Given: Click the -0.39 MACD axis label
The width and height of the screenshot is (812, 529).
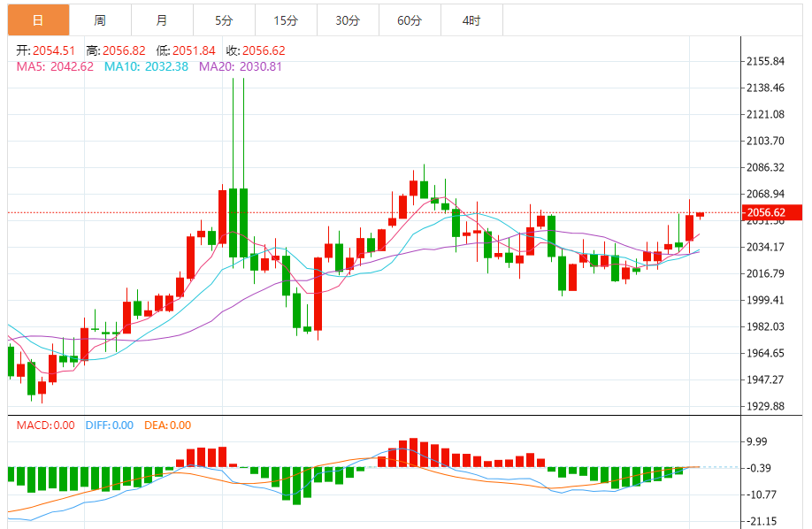Looking at the screenshot, I should tap(759, 468).
